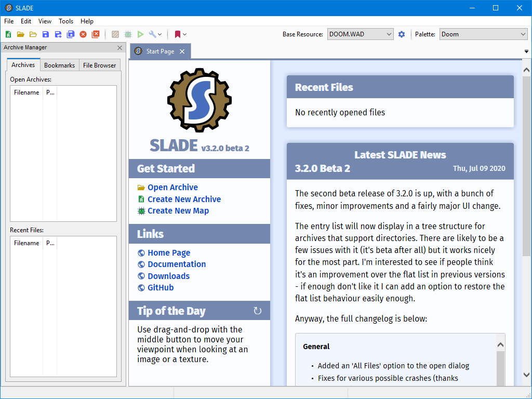Click the '3.2.0 Beta 2' news heading
The image size is (532, 399).
tap(322, 168)
